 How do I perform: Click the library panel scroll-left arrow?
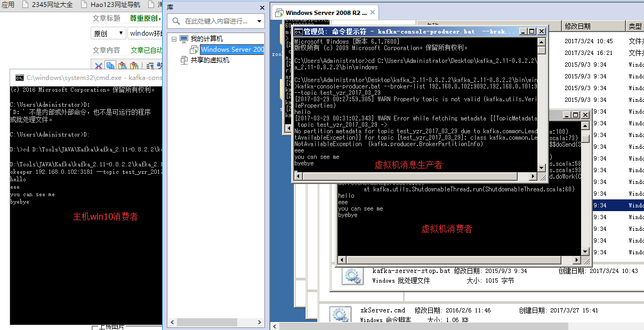[x=173, y=323]
